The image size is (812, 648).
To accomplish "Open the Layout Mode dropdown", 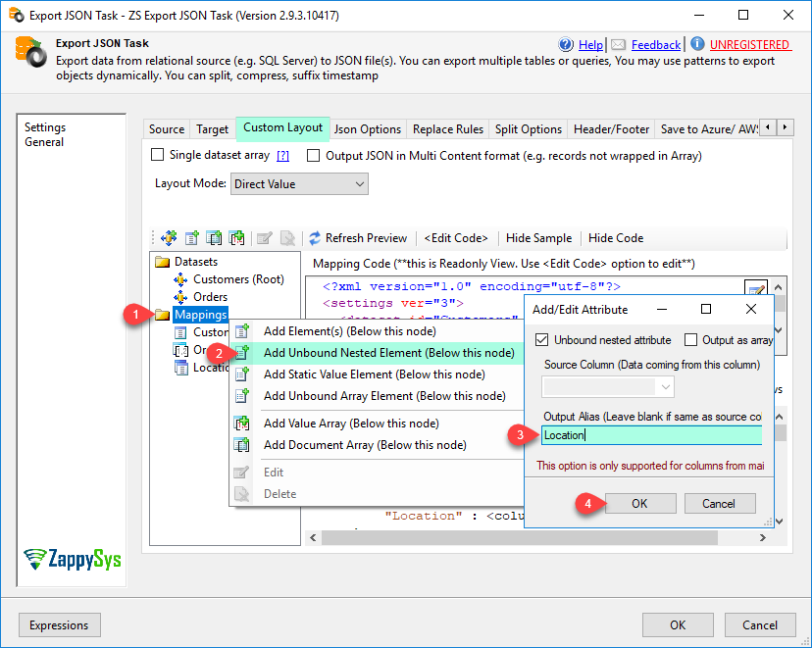I will tap(299, 184).
